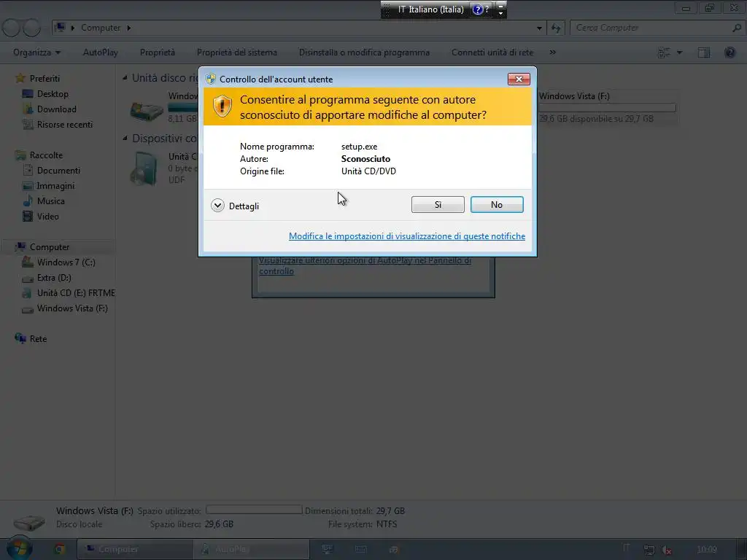Click No to deny the program
747x560 pixels.
tap(496, 205)
